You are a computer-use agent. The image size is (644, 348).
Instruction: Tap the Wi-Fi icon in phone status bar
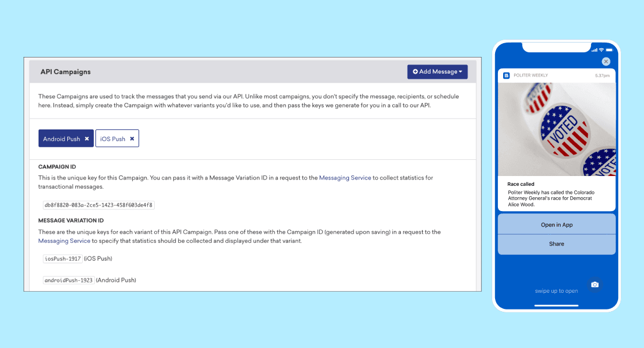tap(601, 50)
